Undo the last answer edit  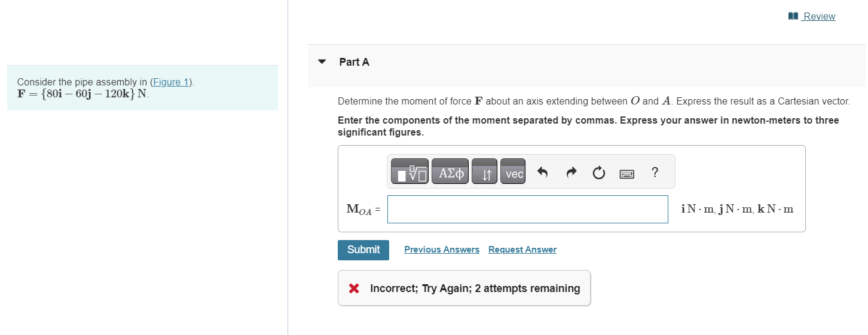pos(542,173)
